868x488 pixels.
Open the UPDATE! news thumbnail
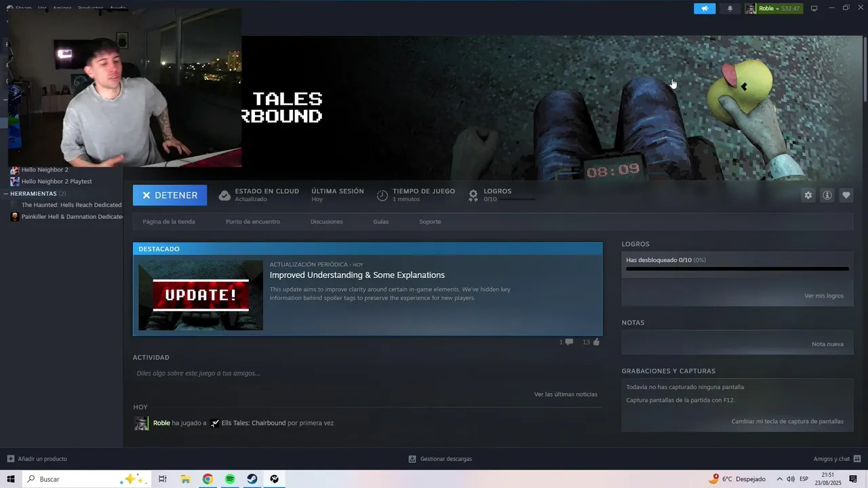pos(201,296)
